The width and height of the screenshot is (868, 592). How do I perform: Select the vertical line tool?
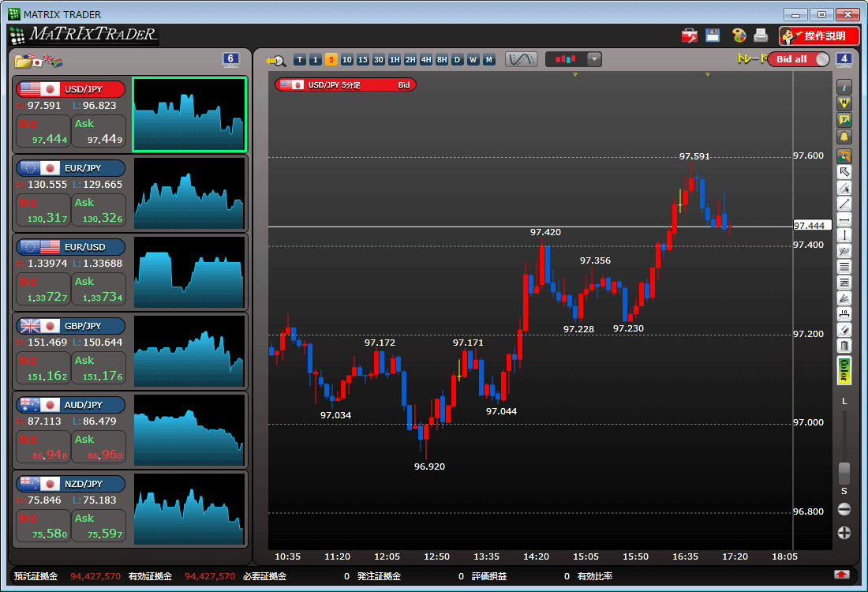[844, 235]
